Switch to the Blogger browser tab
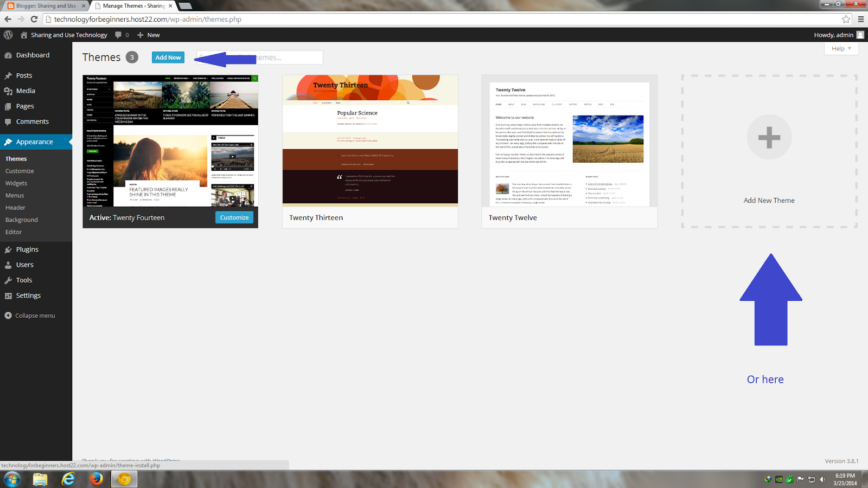The height and width of the screenshot is (488, 868). [46, 6]
